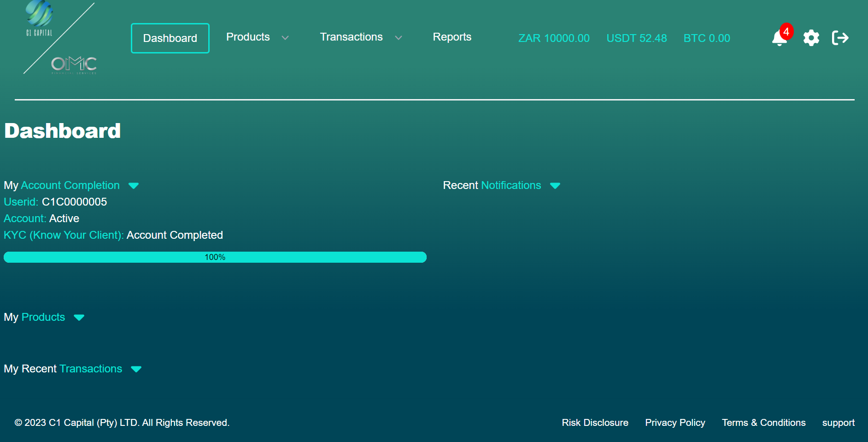Open settings via the gear icon
The height and width of the screenshot is (442, 868).
click(811, 38)
